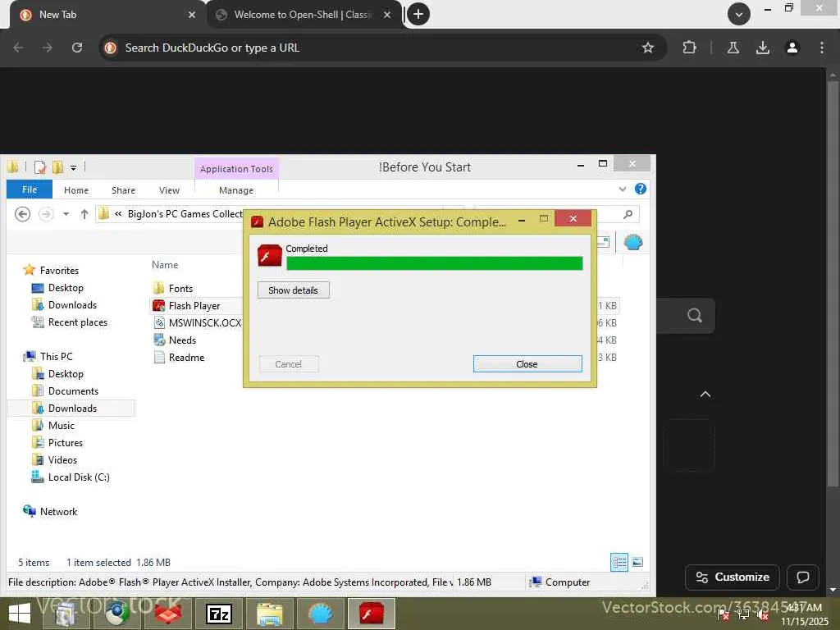Viewport: 840px width, 630px height.
Task: Click Explorer's Back arrow button
Action: 22,214
